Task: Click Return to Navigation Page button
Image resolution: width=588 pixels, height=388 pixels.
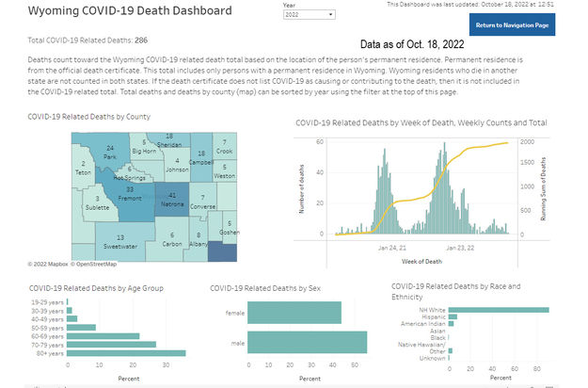Action: 512,24
